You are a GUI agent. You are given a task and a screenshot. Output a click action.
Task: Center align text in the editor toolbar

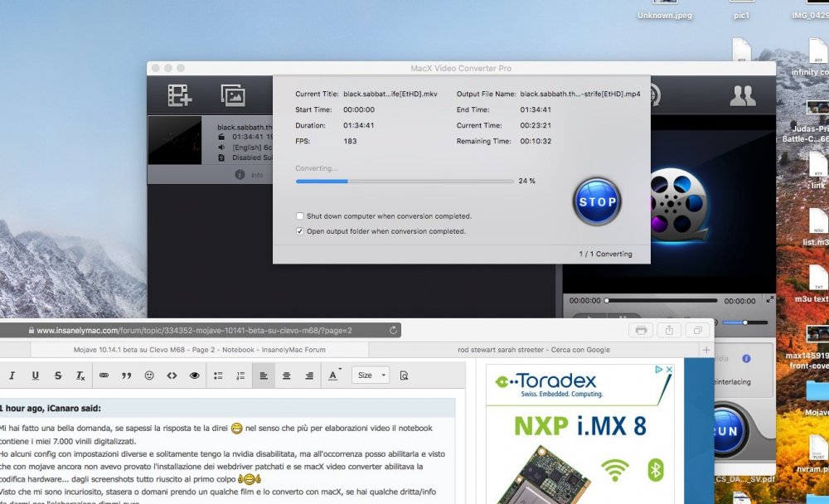[286, 376]
